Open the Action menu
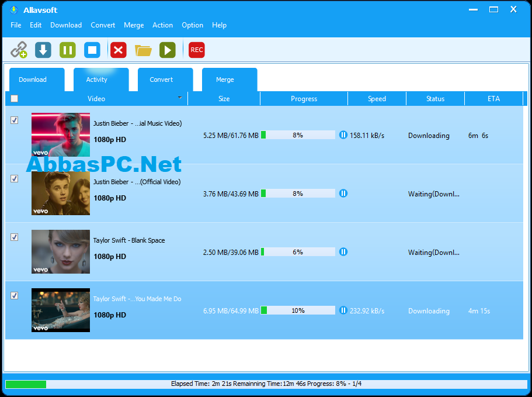The image size is (532, 397). (162, 25)
